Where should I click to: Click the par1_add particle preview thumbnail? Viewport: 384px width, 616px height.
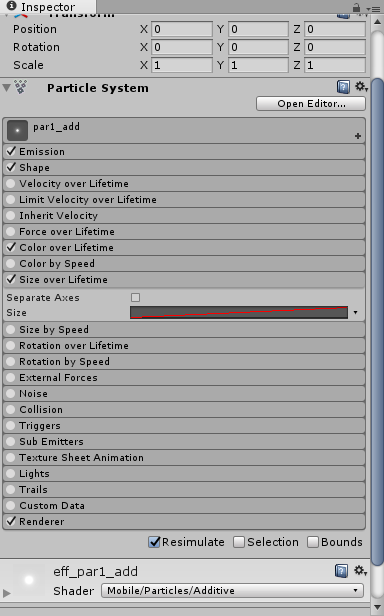tap(17, 130)
